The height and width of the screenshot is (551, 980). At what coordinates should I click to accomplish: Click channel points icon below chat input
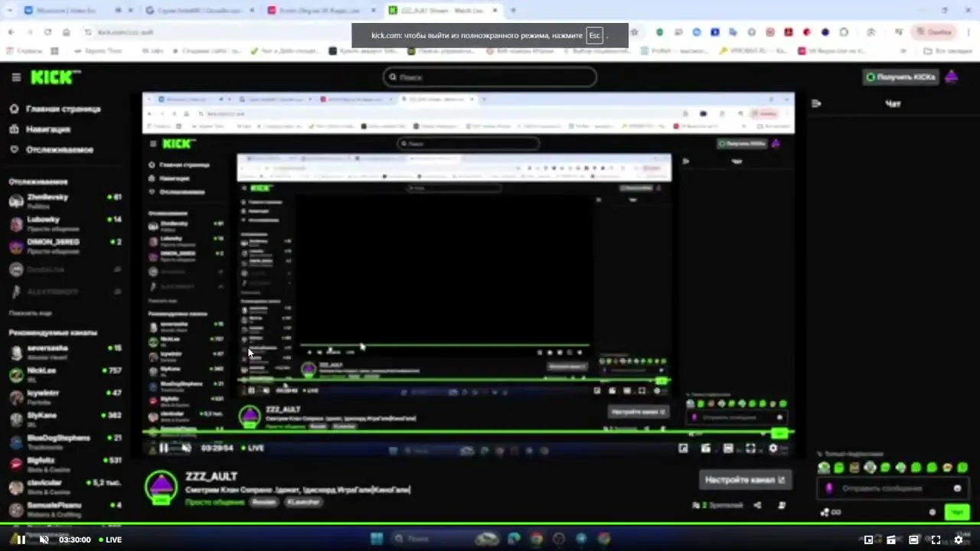tap(830, 512)
